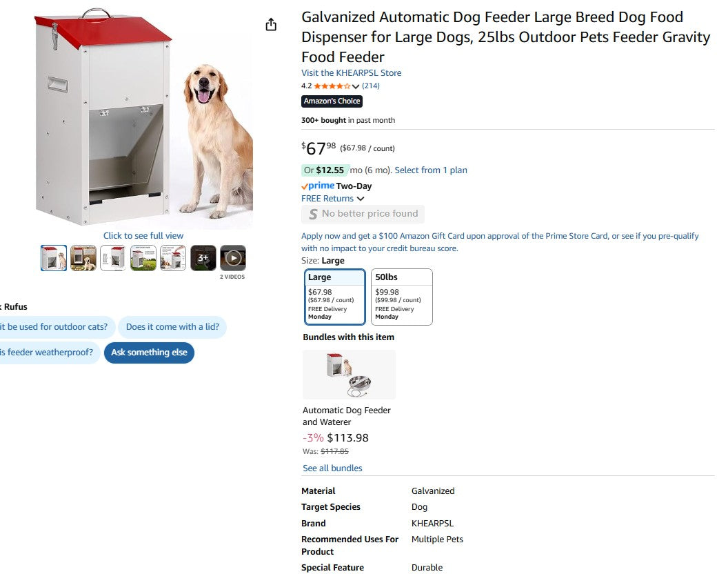728x574 pixels.
Task: Open the 'See all bundles' link
Action: pos(332,468)
